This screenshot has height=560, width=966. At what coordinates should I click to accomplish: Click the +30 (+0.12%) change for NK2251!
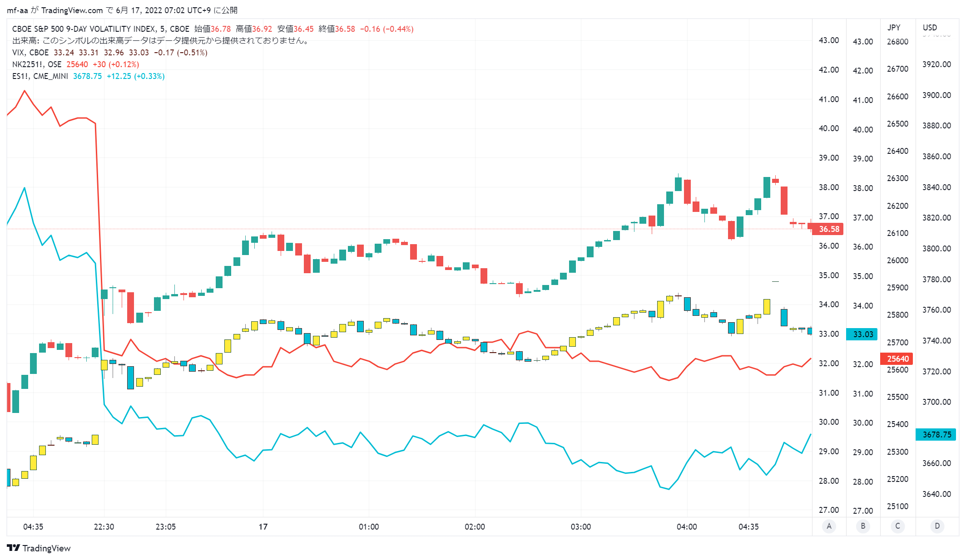tap(116, 64)
